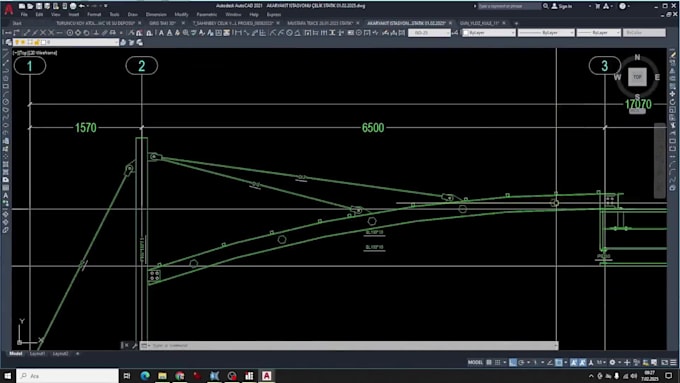Viewport: 680px width, 383px height.
Task: Select the Multiline Text tool in left toolbar
Action: coord(6,196)
